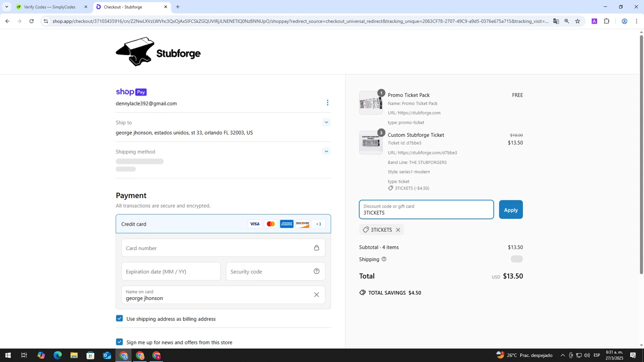The height and width of the screenshot is (362, 644).
Task: Click the Custom Stubforge Ticket thumbnail
Action: [371, 143]
